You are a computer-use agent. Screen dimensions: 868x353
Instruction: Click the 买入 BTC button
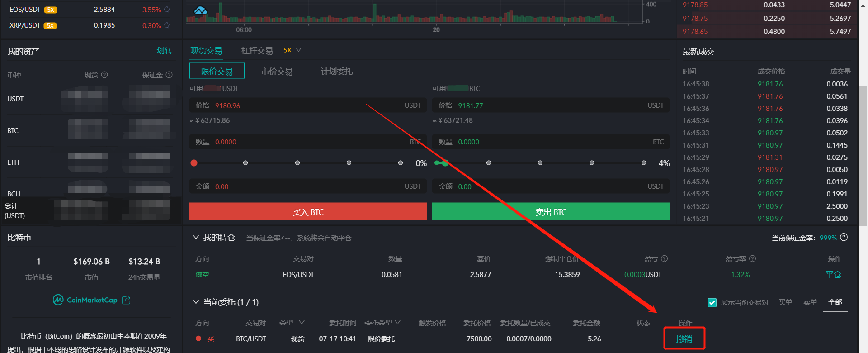(308, 211)
